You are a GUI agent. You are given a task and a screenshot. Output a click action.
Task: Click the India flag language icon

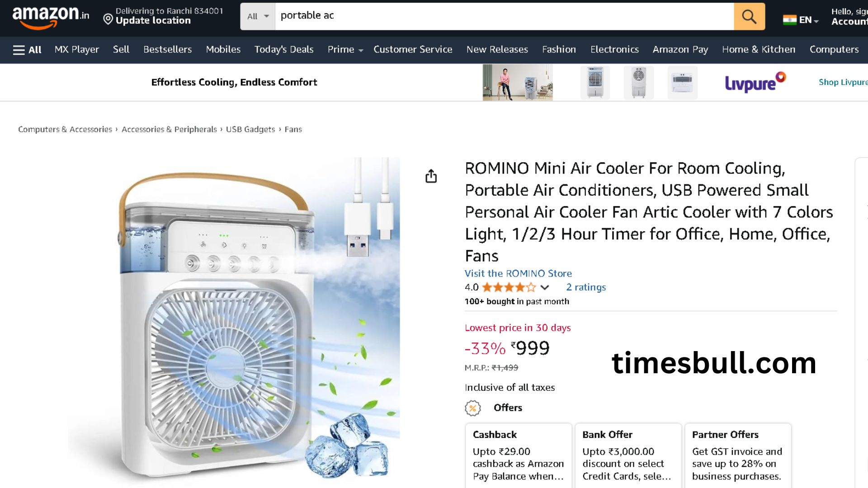pos(789,20)
